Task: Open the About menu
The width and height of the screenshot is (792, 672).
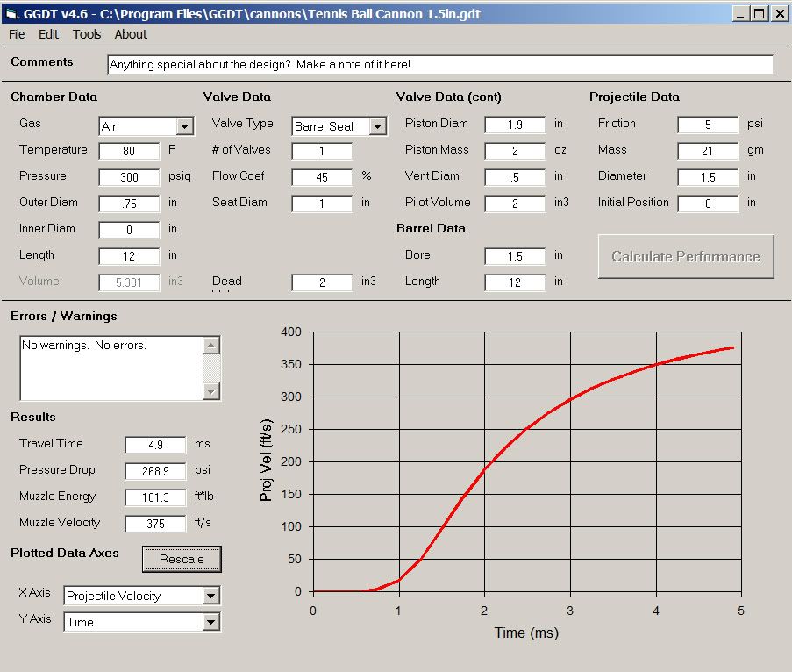Action: coord(131,34)
